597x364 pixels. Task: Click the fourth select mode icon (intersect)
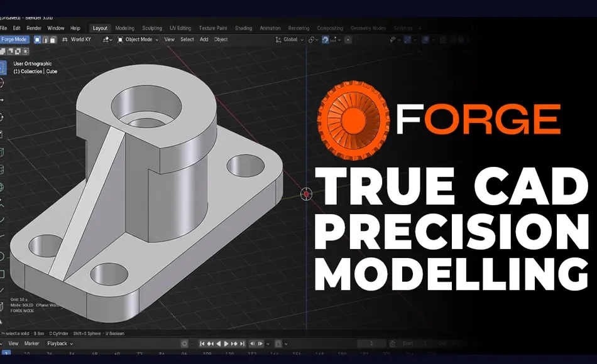26,51
